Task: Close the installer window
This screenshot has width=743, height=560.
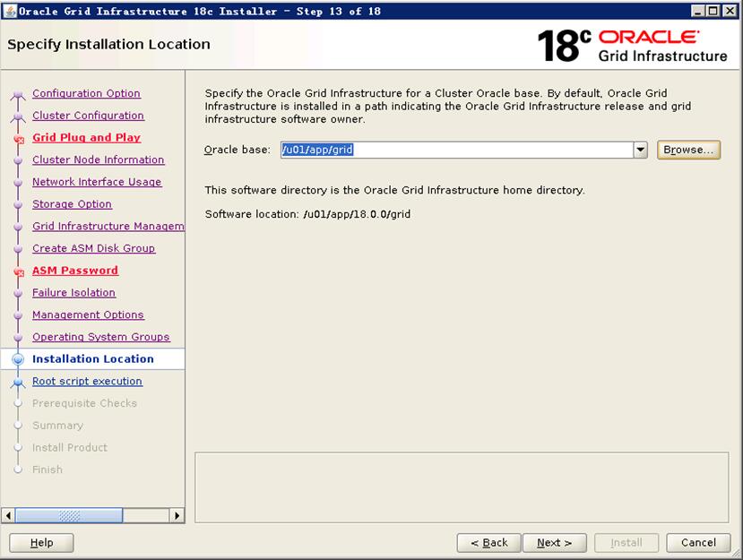Action: (730, 11)
